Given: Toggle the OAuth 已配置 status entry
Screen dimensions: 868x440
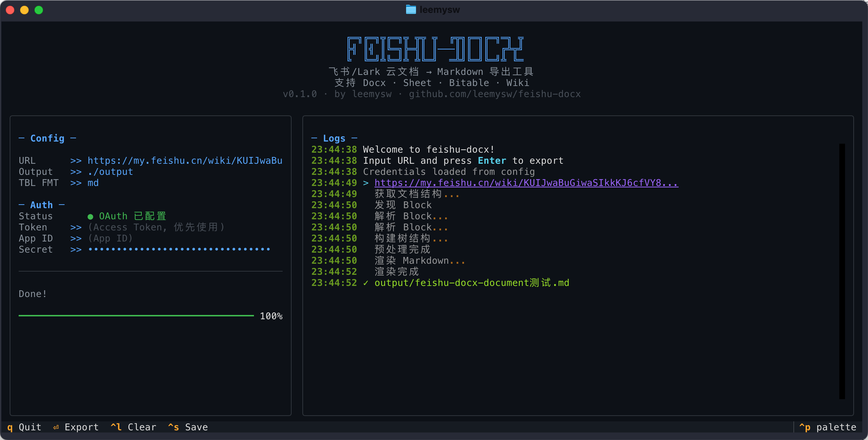Looking at the screenshot, I should [x=132, y=216].
